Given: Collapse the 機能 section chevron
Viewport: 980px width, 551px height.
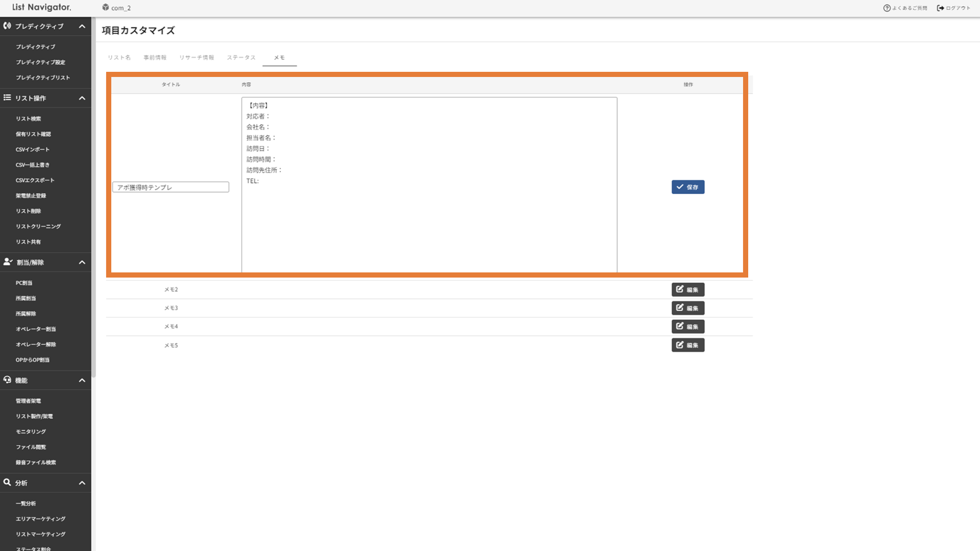Looking at the screenshot, I should 82,380.
